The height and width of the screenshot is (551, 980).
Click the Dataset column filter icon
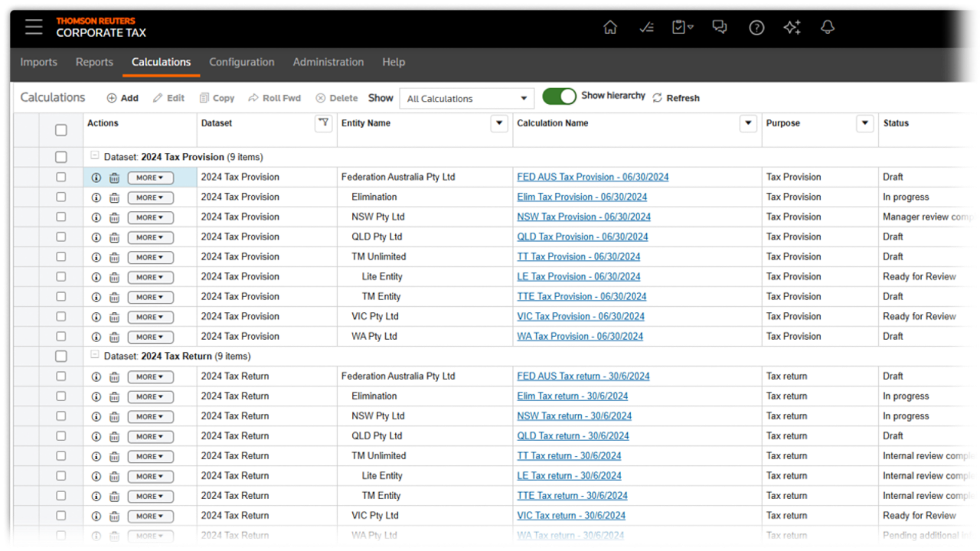tap(323, 123)
